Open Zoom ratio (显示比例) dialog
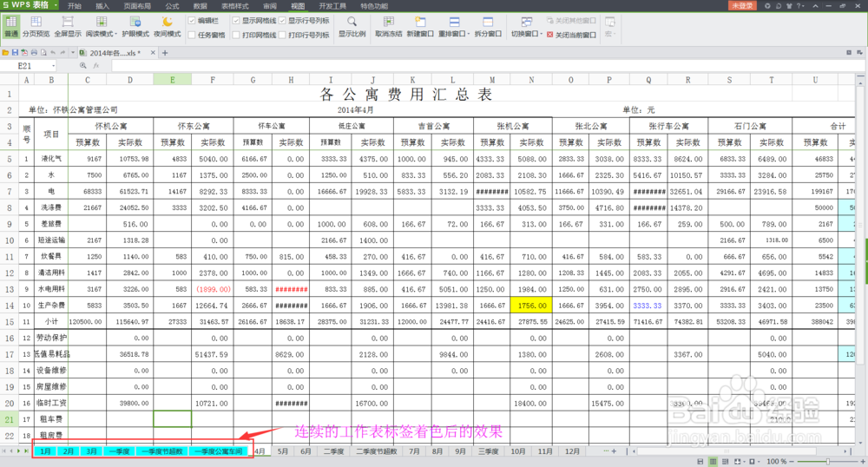 point(352,27)
